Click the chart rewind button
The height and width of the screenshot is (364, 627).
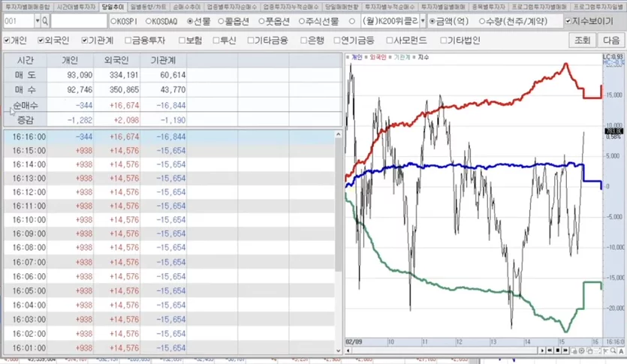550,350
